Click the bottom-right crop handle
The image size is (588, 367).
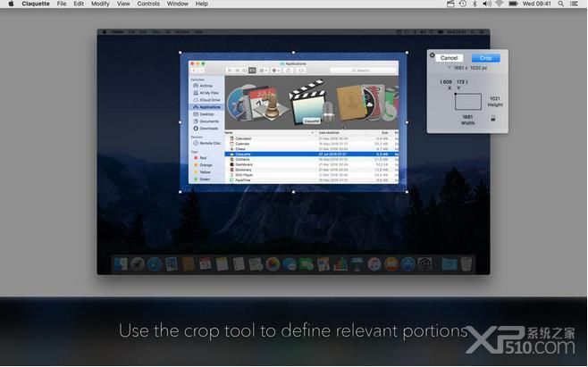407,192
